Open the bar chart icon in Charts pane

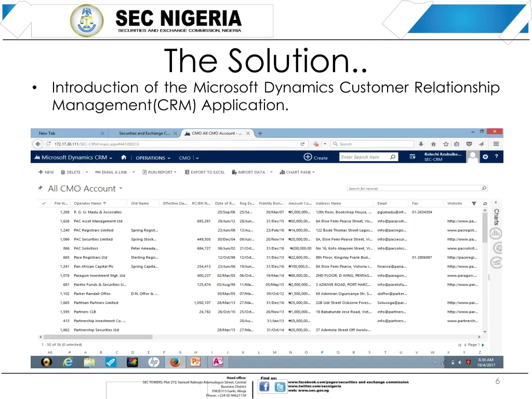(x=496, y=233)
